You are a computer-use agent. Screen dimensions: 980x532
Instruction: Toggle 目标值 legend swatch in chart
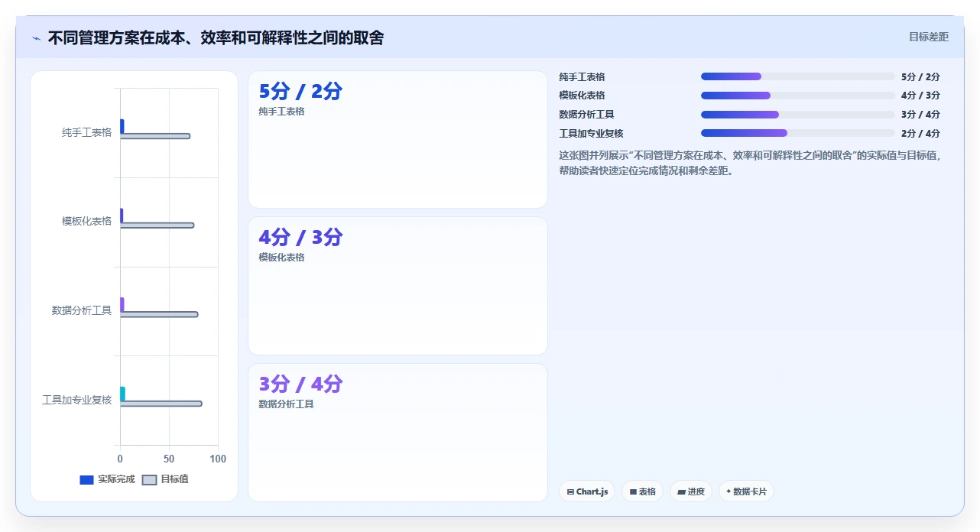click(150, 480)
